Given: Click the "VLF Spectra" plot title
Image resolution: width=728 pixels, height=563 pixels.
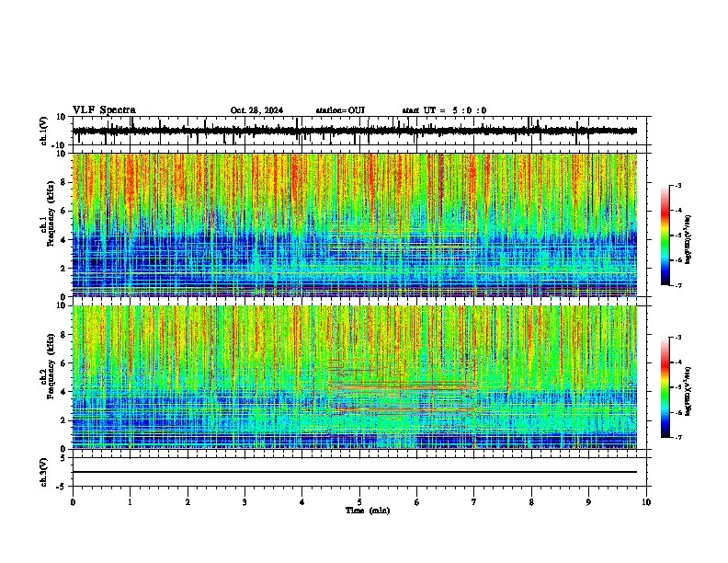Looking at the screenshot, I should pos(104,110).
